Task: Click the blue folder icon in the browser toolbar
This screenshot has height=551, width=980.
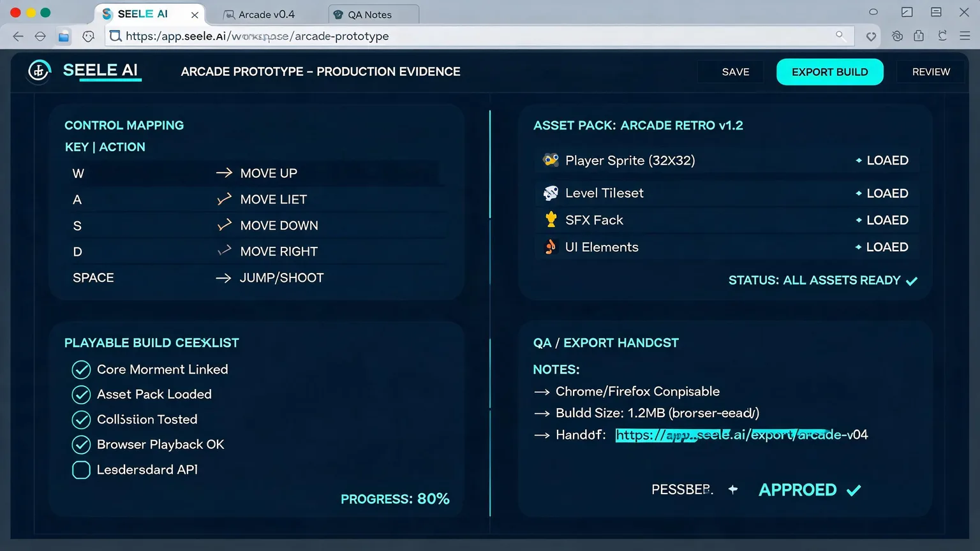Action: (64, 36)
